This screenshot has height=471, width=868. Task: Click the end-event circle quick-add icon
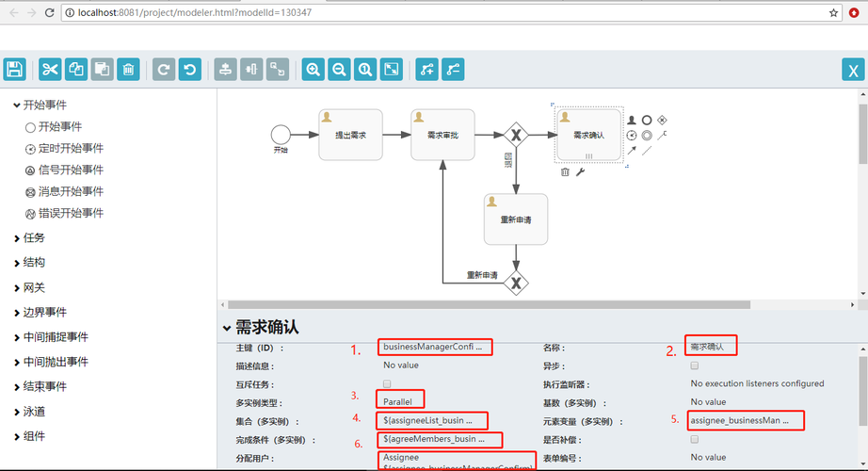click(647, 120)
